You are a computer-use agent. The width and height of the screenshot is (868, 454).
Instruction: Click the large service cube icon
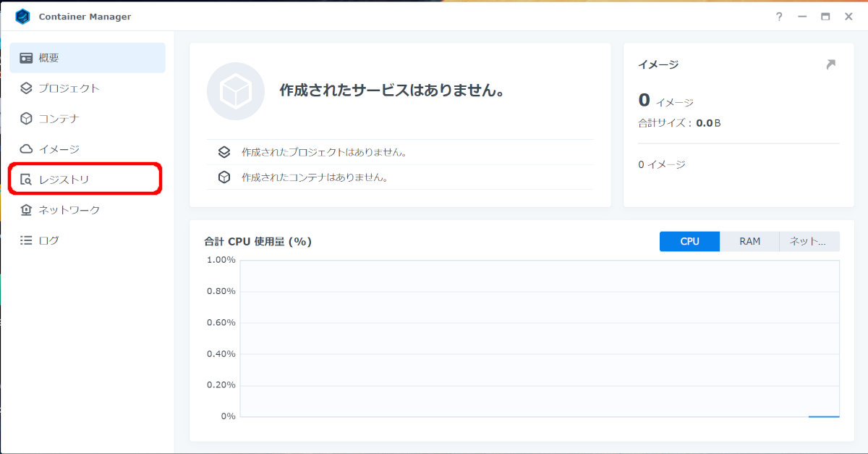[236, 91]
